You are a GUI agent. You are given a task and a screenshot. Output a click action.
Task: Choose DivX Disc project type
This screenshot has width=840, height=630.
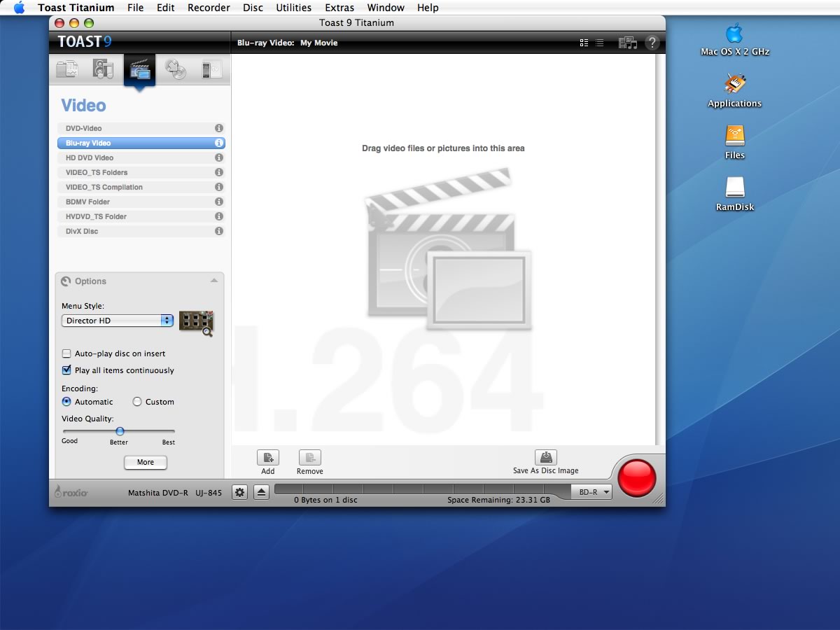[x=141, y=231]
